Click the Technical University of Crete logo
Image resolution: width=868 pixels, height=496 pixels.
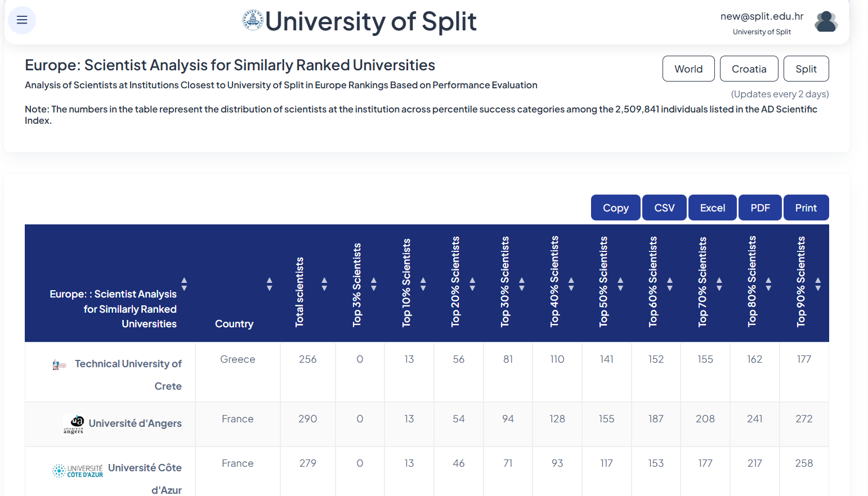tap(59, 365)
